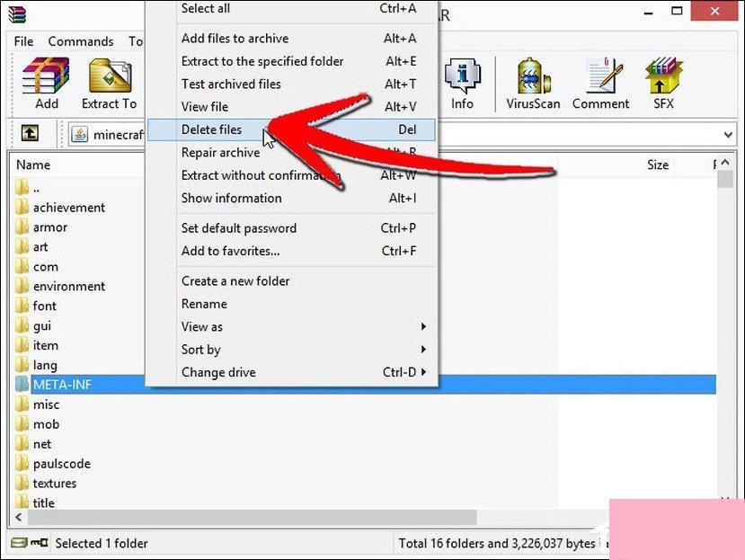Click the com folder icon
745x560 pixels.
tap(22, 266)
